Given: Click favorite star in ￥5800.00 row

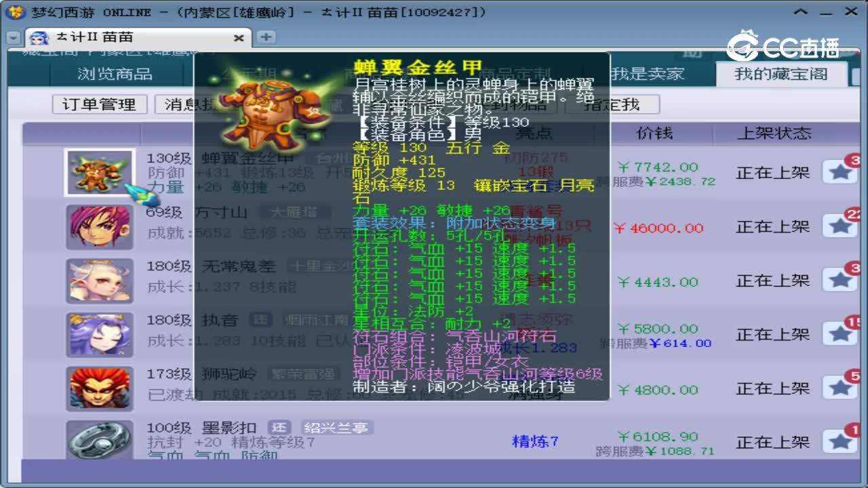Looking at the screenshot, I should pyautogui.click(x=840, y=334).
